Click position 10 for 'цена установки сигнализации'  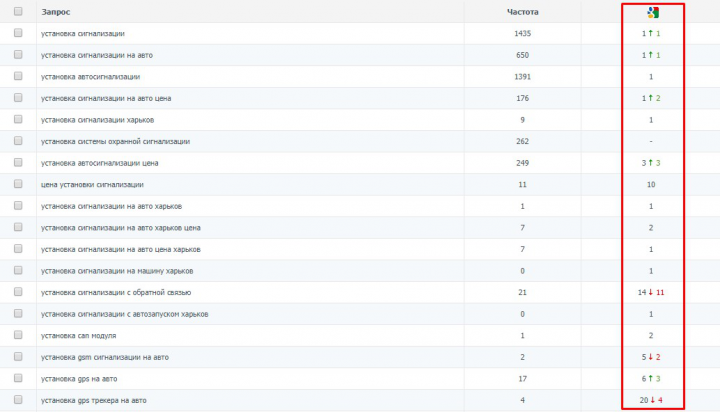tap(651, 185)
